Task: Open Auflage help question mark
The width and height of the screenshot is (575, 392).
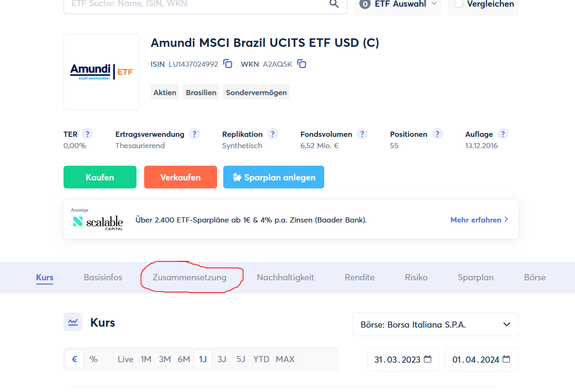Action: click(503, 134)
